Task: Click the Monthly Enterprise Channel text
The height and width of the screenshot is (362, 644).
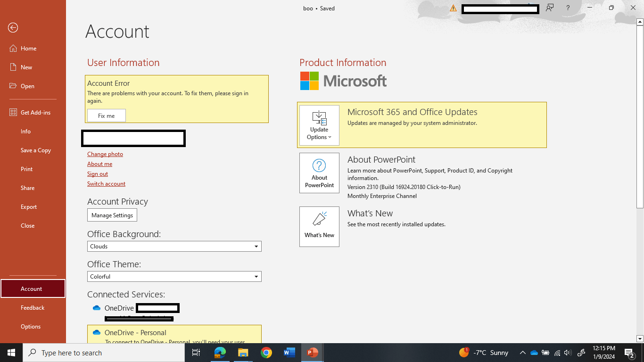Action: click(x=382, y=196)
